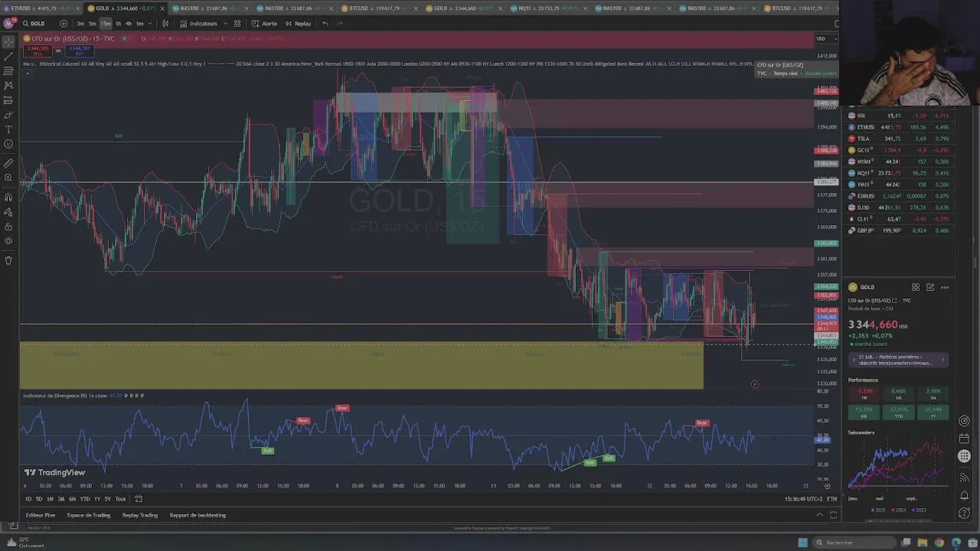Toggle magnet mode for drawings
Screen dimensions: 980x551
point(8,197)
